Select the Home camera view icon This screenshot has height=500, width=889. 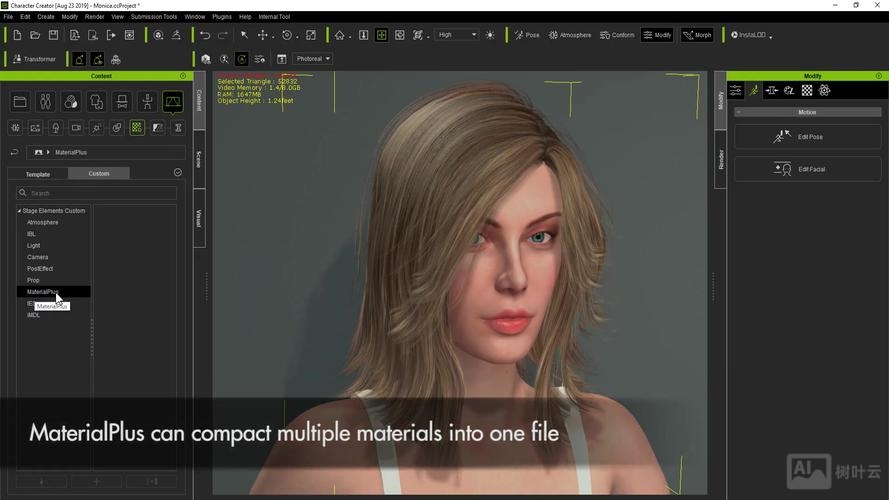(x=340, y=35)
